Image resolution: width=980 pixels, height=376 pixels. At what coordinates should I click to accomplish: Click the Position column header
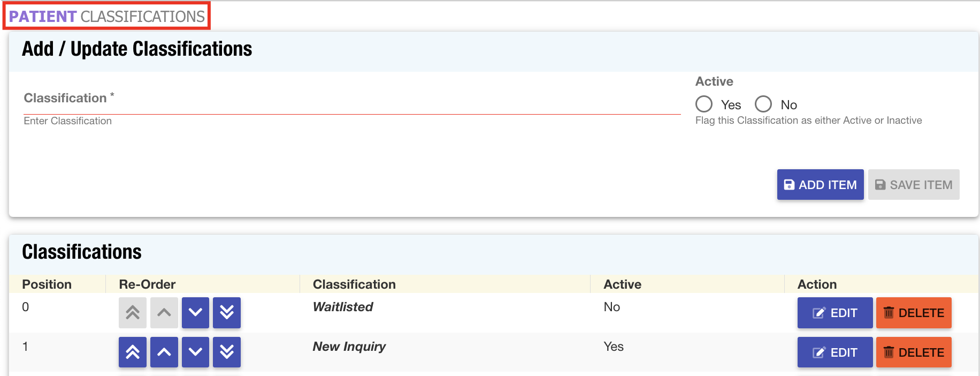(47, 284)
